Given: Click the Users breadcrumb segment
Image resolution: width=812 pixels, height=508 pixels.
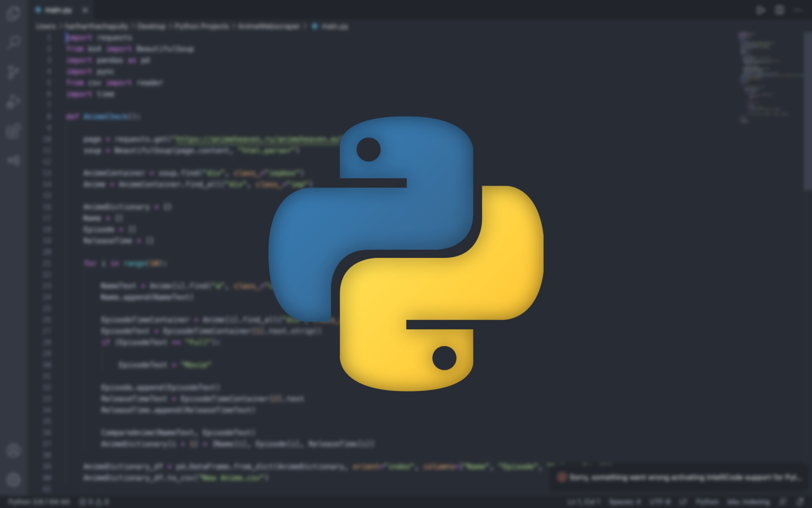Looking at the screenshot, I should tap(46, 26).
